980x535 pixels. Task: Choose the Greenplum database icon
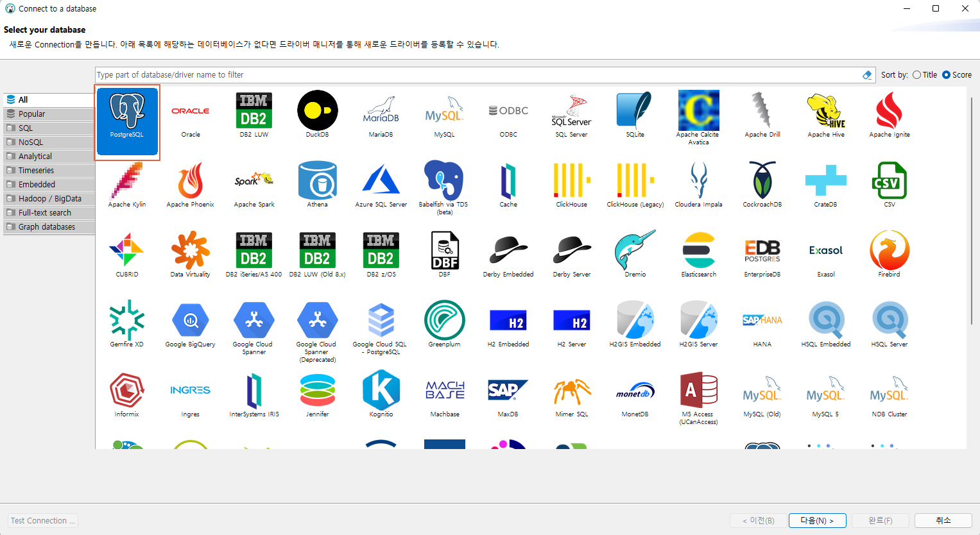click(445, 325)
